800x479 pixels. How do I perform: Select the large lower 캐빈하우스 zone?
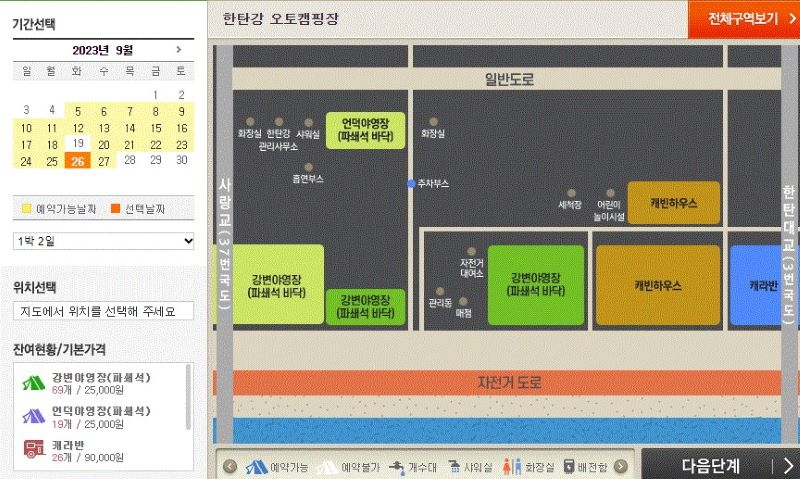point(658,285)
